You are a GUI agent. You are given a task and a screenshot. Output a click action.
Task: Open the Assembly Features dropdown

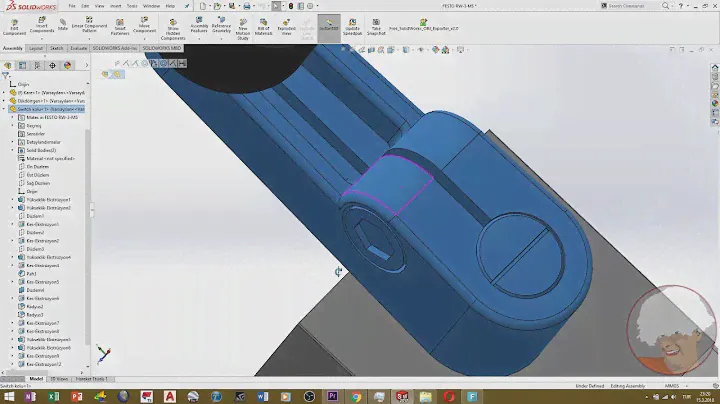199,28
